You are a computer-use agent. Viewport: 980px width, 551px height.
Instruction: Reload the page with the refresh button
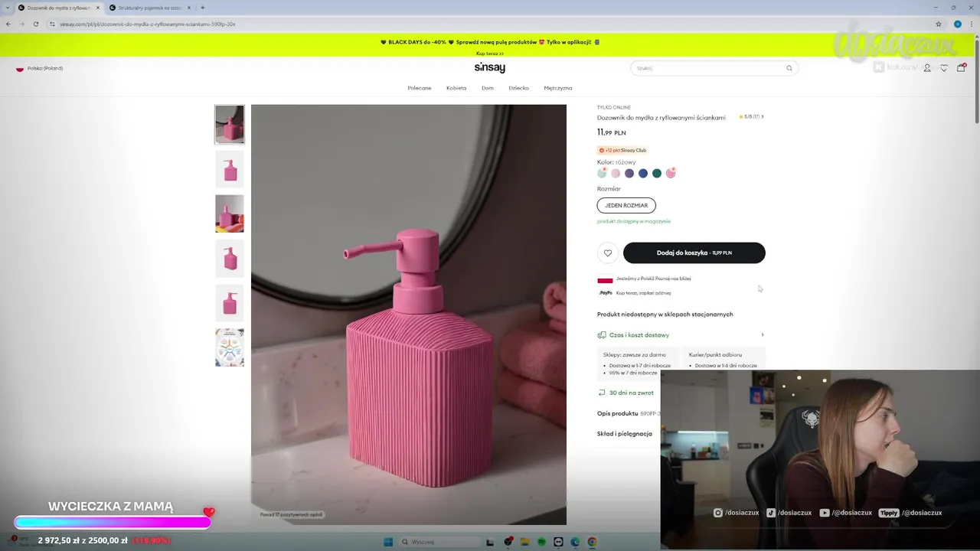35,24
